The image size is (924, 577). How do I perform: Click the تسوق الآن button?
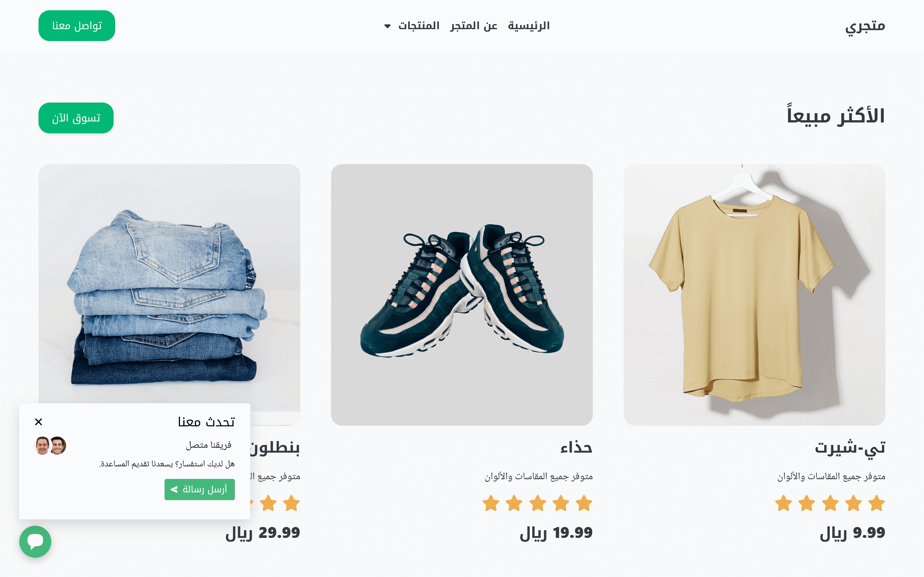76,118
